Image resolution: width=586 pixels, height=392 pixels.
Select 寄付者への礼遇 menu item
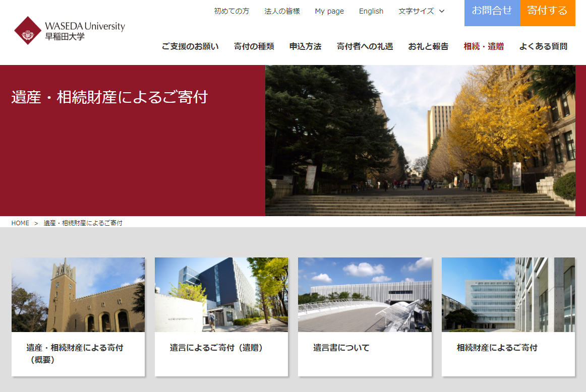[x=365, y=46]
